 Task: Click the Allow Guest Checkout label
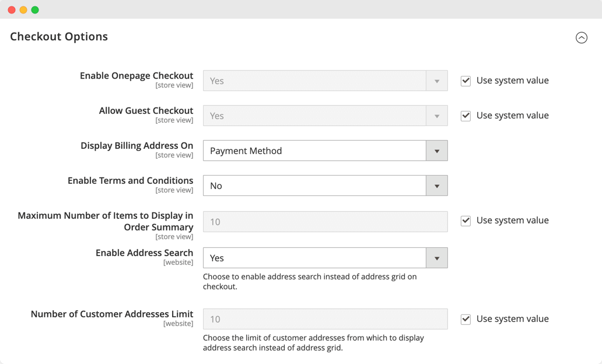146,111
